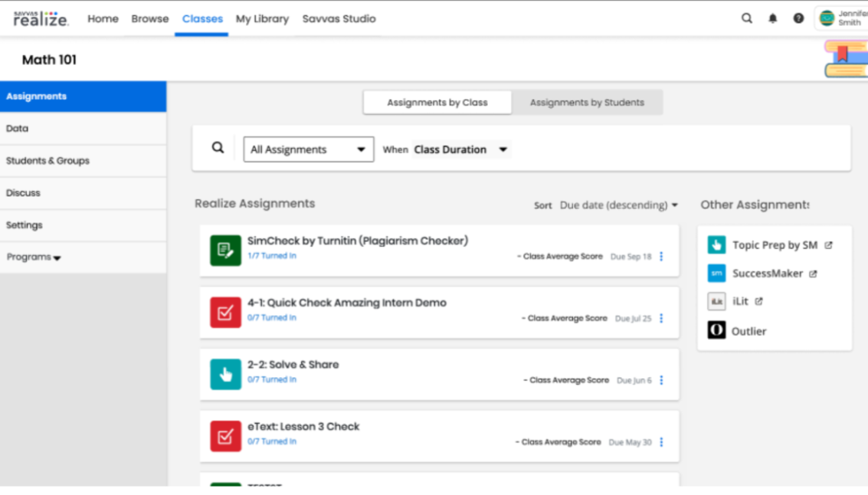This screenshot has width=868, height=495.
Task: Click the eText Lesson 3 Check red icon
Action: click(225, 436)
